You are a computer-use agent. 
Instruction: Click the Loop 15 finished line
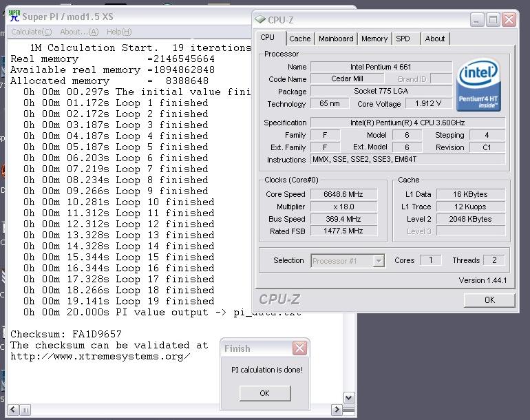click(x=119, y=257)
